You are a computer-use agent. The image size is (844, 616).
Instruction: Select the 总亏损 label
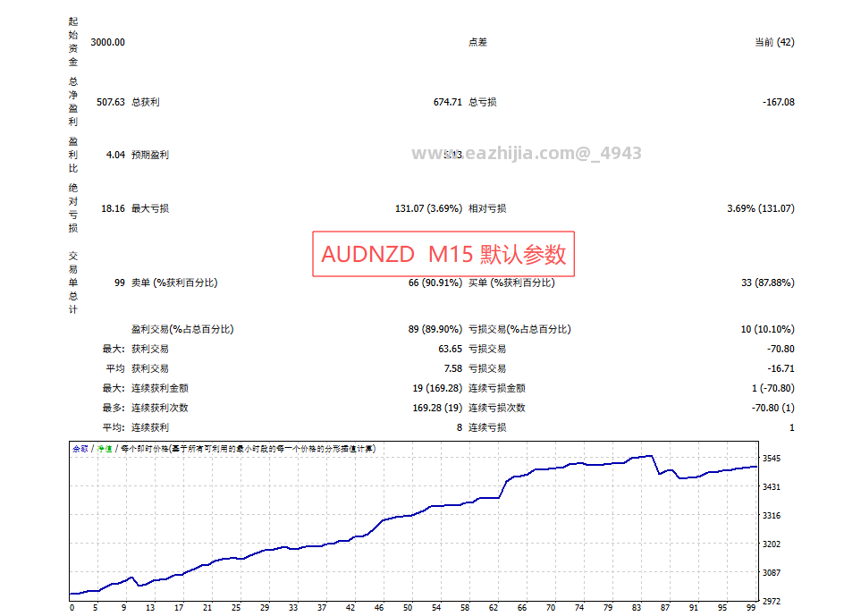pyautogui.click(x=482, y=102)
